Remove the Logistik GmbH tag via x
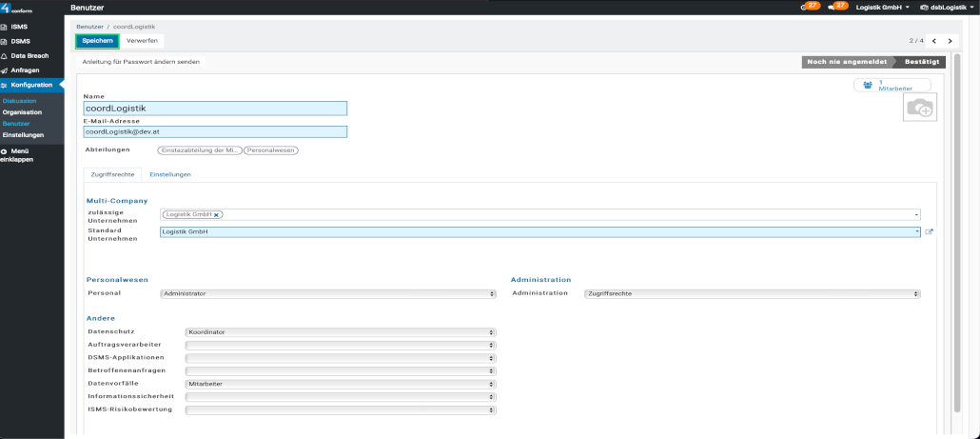The width and height of the screenshot is (980, 439). click(218, 215)
